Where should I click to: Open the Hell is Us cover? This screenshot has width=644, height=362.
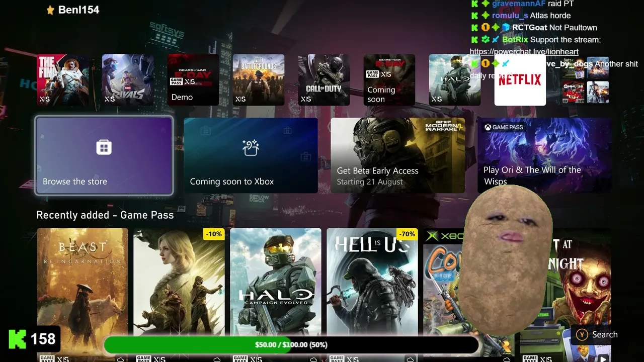[372, 295]
